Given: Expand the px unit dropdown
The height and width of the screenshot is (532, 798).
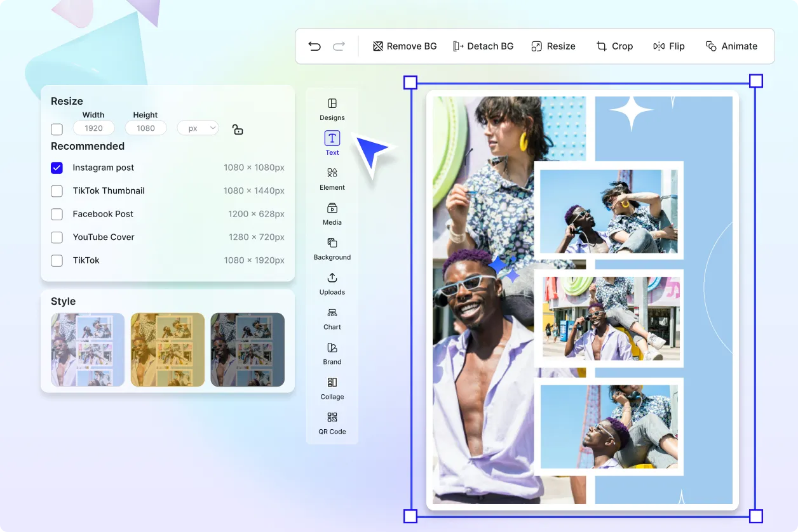Looking at the screenshot, I should 198,128.
